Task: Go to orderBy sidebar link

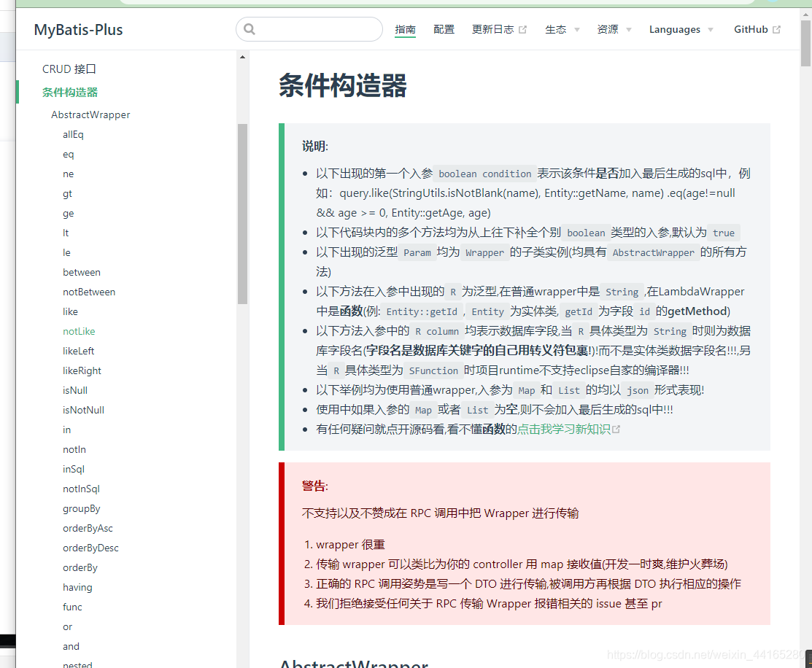Action: (80, 567)
